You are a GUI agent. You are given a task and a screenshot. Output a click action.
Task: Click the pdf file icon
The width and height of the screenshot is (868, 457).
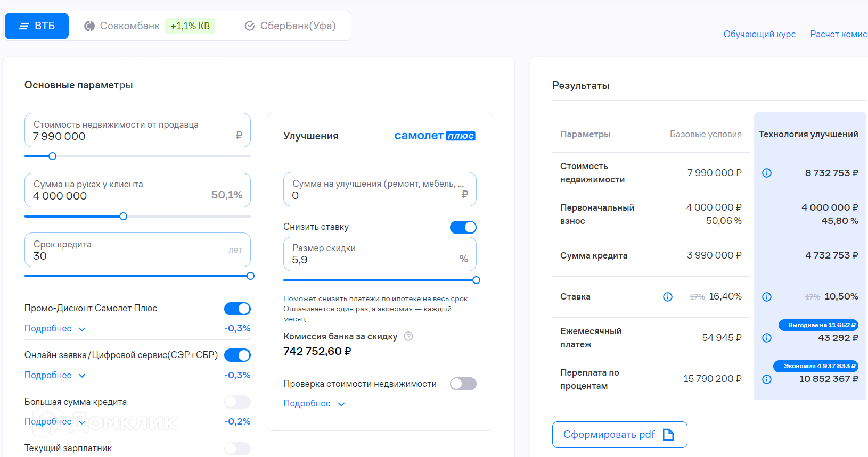coord(668,435)
